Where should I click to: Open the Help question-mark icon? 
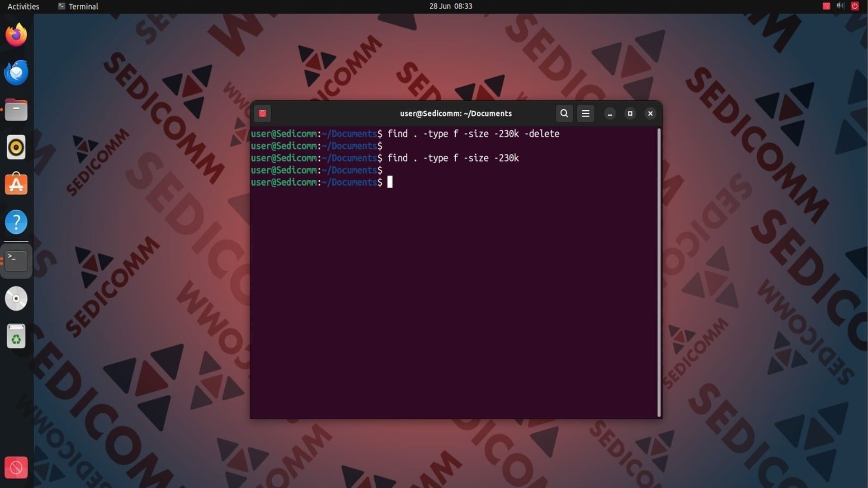[16, 222]
